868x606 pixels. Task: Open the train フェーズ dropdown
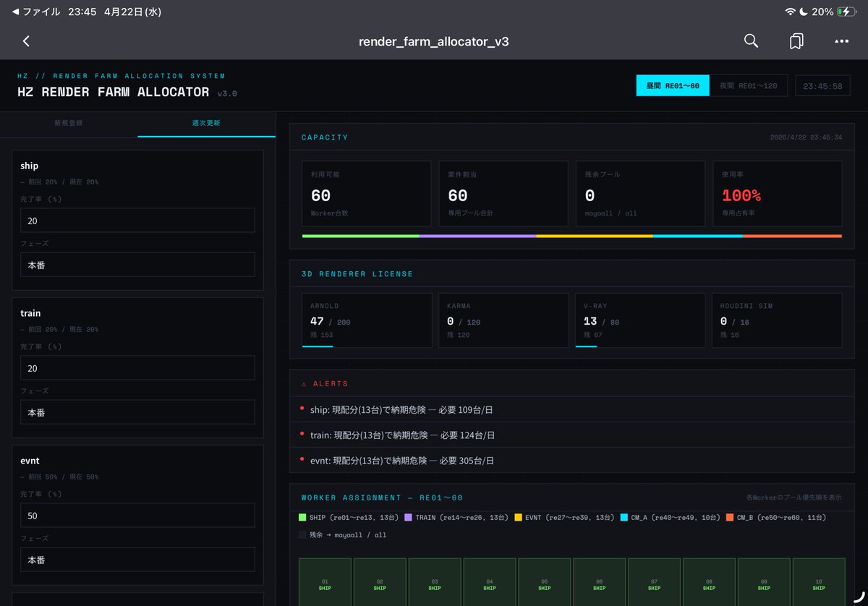[137, 412]
